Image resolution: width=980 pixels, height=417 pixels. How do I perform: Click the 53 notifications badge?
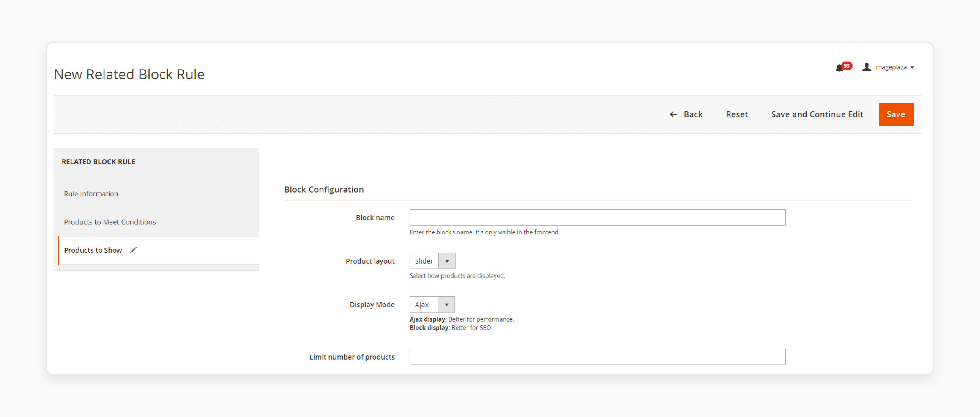pyautogui.click(x=847, y=66)
